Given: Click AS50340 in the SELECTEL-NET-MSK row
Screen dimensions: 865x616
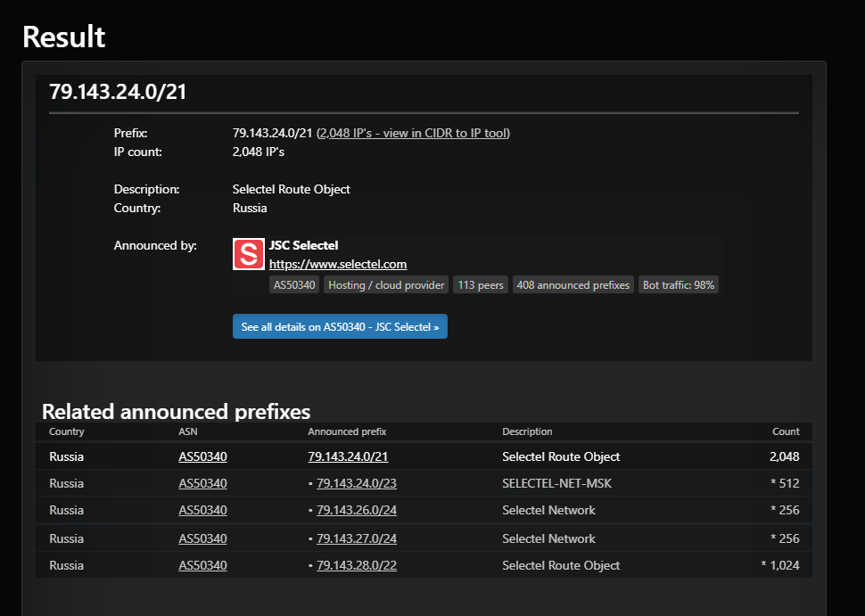Looking at the screenshot, I should click(202, 483).
